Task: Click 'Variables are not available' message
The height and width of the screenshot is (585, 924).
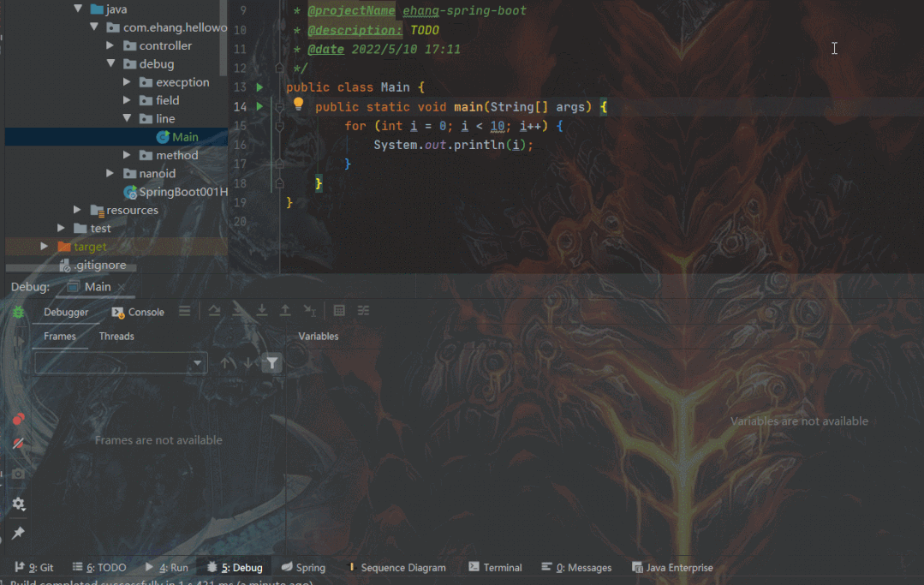Action: [x=799, y=421]
